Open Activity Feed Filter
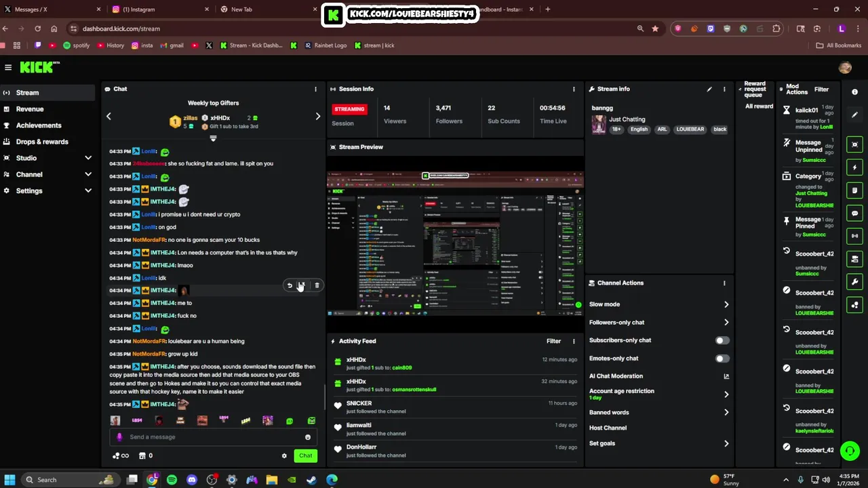The height and width of the screenshot is (488, 868). point(554,341)
